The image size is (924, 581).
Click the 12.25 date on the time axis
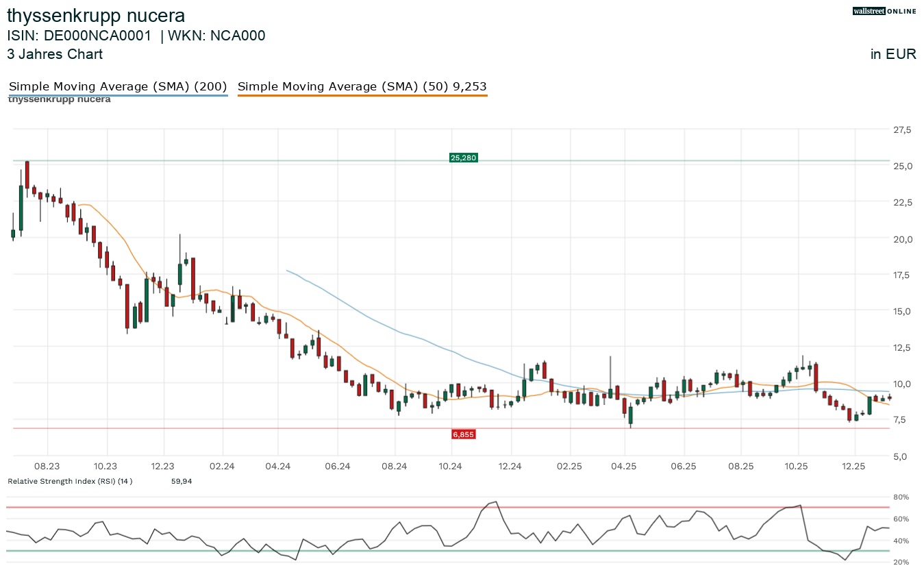click(853, 466)
